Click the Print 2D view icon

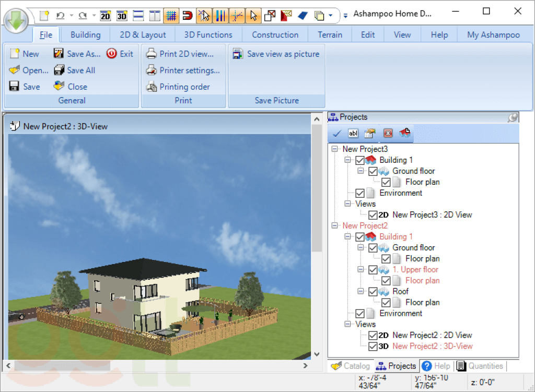click(151, 54)
